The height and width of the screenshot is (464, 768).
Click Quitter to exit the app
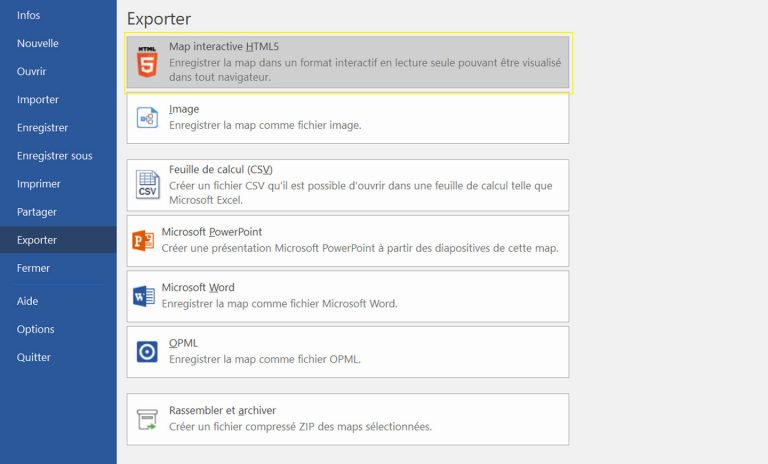34,357
